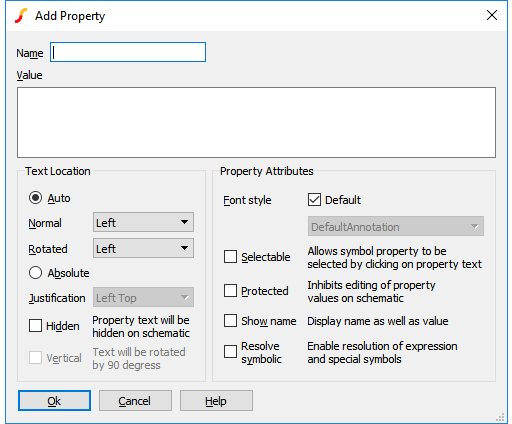This screenshot has height=424, width=512.
Task: Open Help for this dialog
Action: [x=216, y=401]
